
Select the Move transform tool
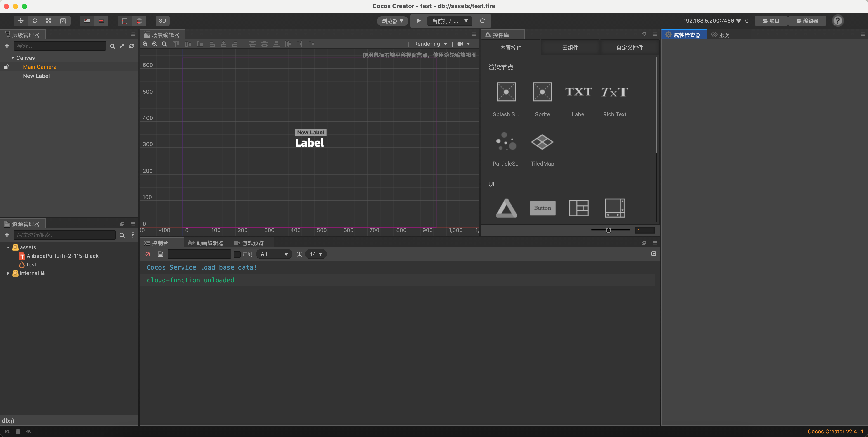[x=20, y=21]
